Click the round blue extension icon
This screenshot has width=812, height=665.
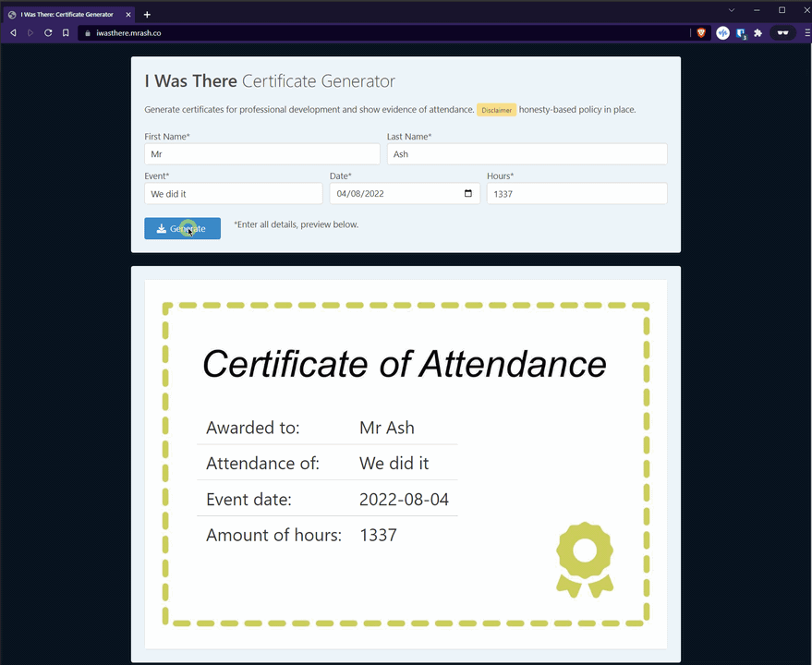pos(723,32)
